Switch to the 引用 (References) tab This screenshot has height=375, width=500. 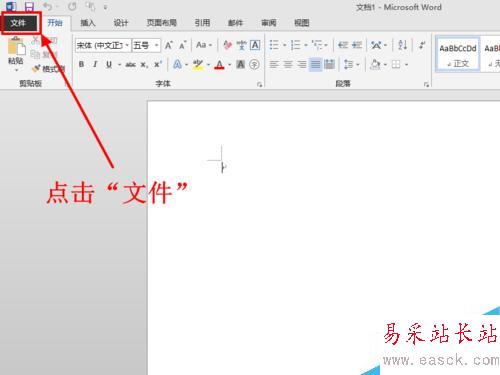coord(202,23)
